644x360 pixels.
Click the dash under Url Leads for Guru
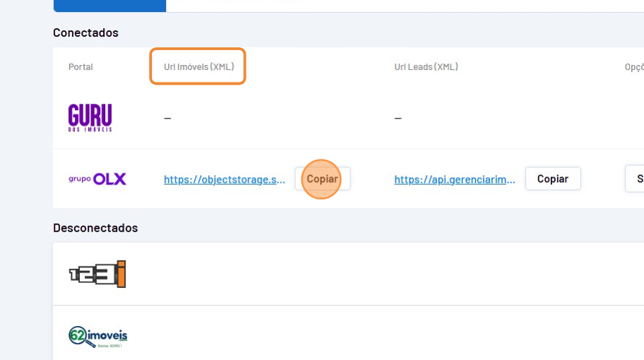coord(398,118)
